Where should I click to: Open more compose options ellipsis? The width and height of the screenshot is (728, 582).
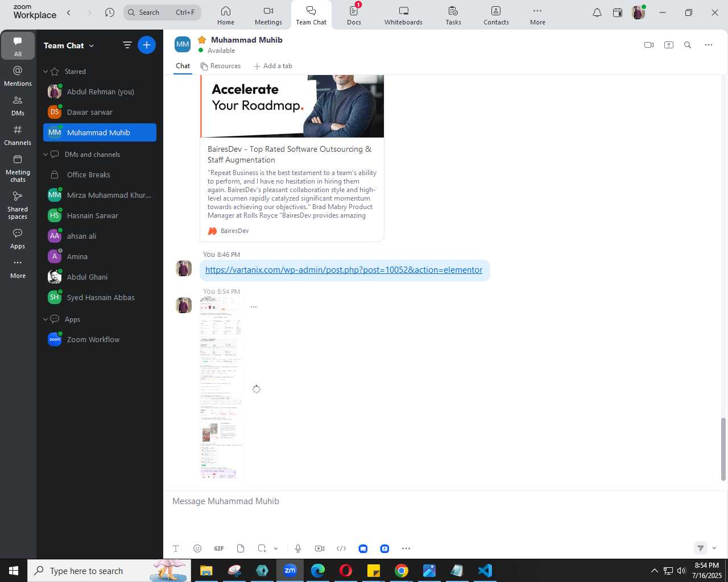click(406, 548)
